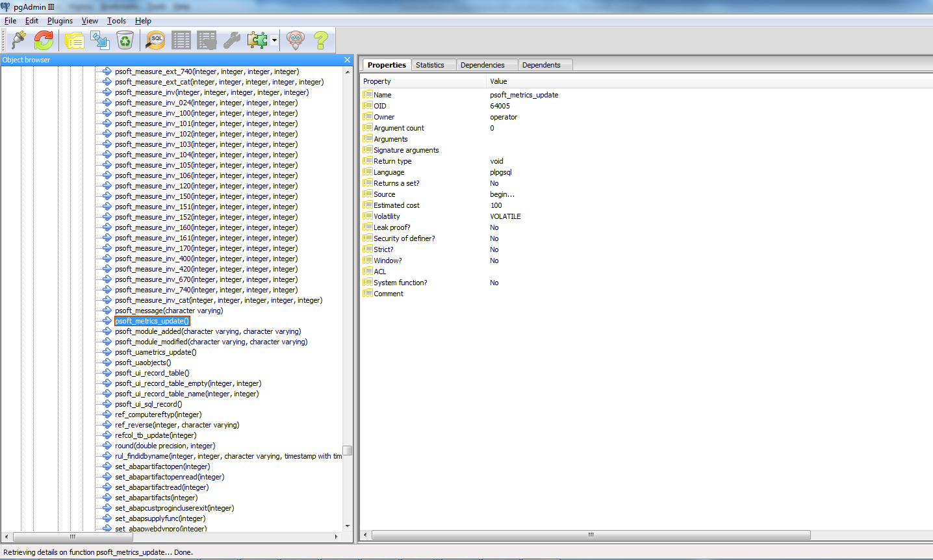This screenshot has width=933, height=560.
Task: Select round(double precision, integer) function
Action: [x=165, y=446]
